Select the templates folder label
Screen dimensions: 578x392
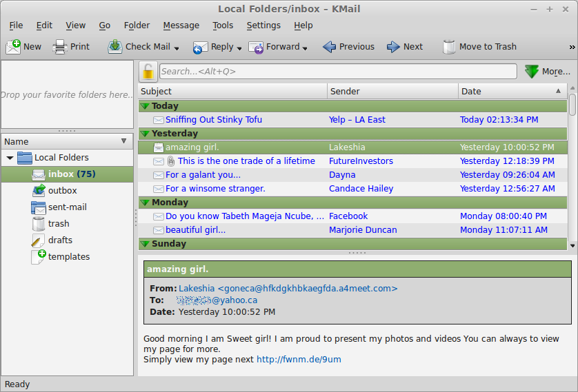click(69, 257)
